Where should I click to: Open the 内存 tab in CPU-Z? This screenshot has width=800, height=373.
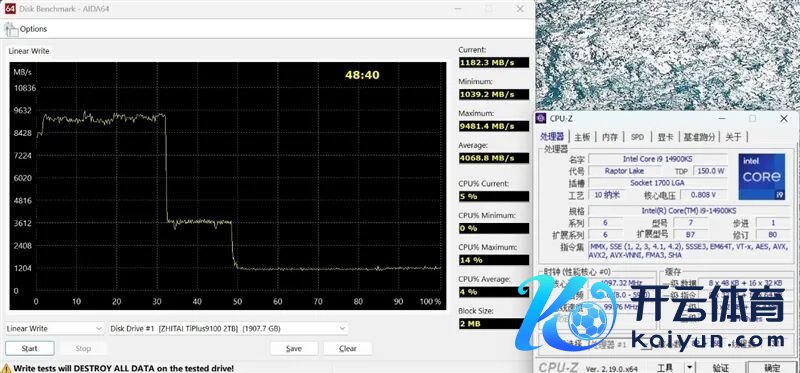(x=610, y=137)
